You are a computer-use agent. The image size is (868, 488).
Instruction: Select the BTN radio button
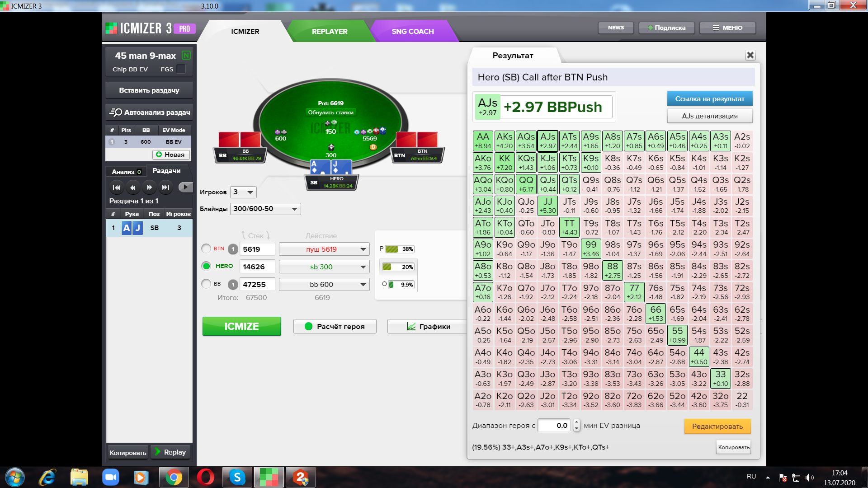tap(206, 249)
